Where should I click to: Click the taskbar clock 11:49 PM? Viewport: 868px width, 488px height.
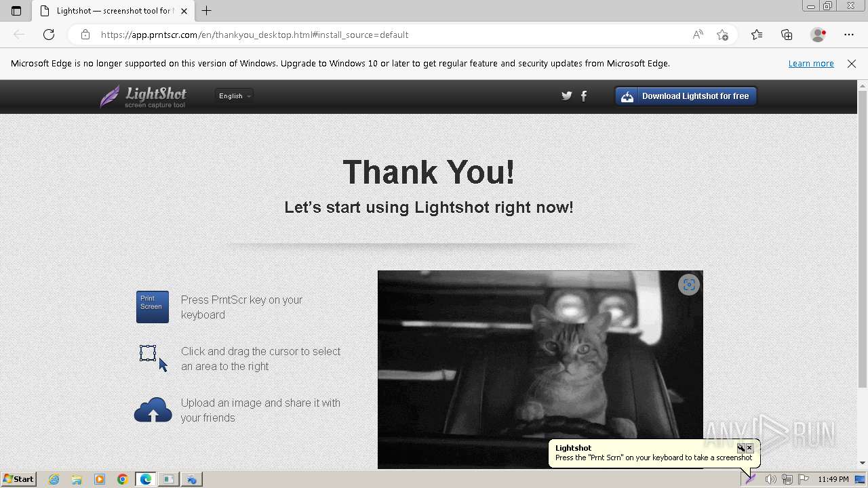point(833,479)
